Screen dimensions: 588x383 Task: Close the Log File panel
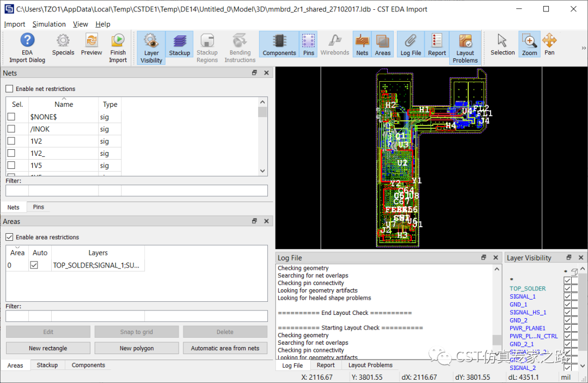tap(496, 257)
